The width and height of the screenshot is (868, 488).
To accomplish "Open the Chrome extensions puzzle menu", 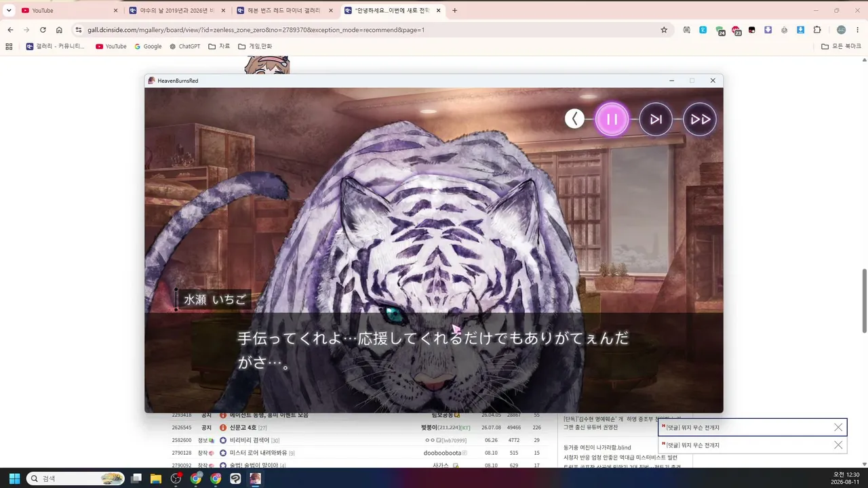I will pyautogui.click(x=817, y=30).
